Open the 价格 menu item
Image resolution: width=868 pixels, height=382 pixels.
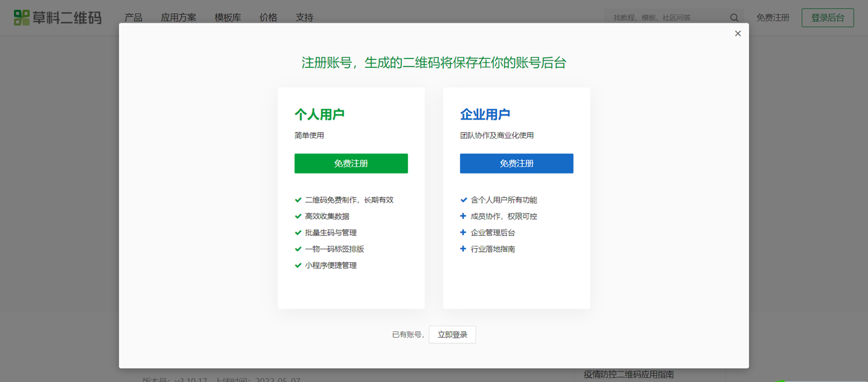coord(268,18)
